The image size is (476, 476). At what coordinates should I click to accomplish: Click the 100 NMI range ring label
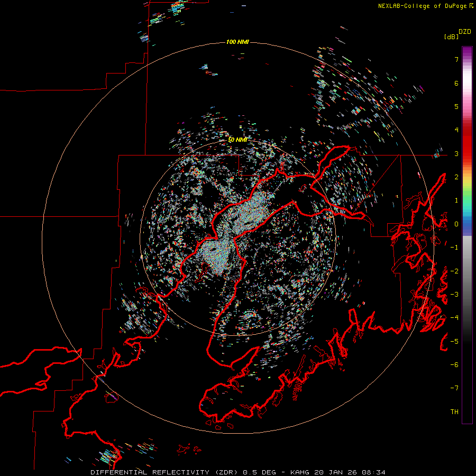click(237, 42)
